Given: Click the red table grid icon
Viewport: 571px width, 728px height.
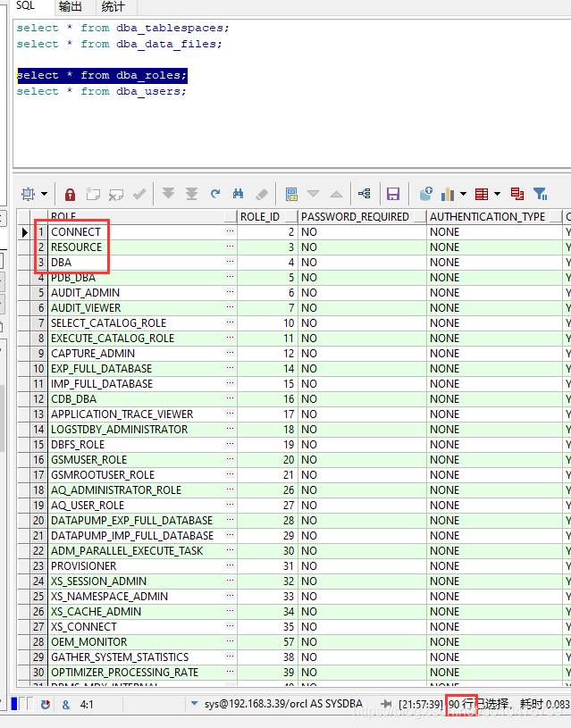Looking at the screenshot, I should pyautogui.click(x=482, y=194).
